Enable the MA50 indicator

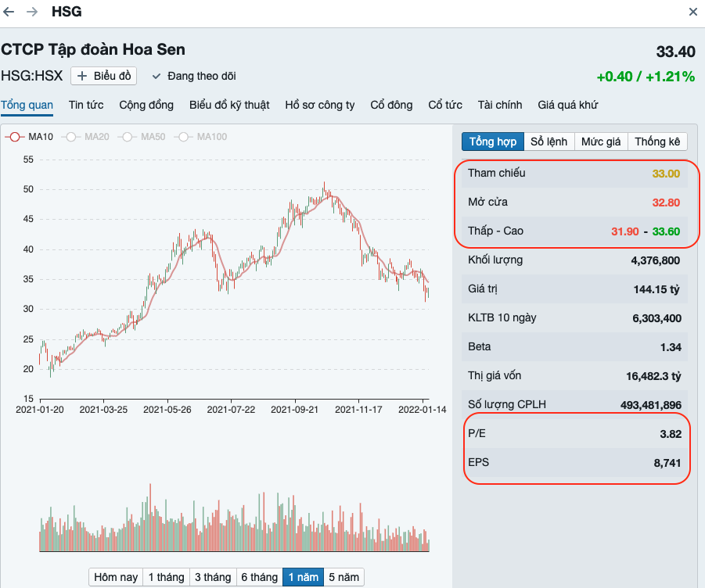click(142, 137)
